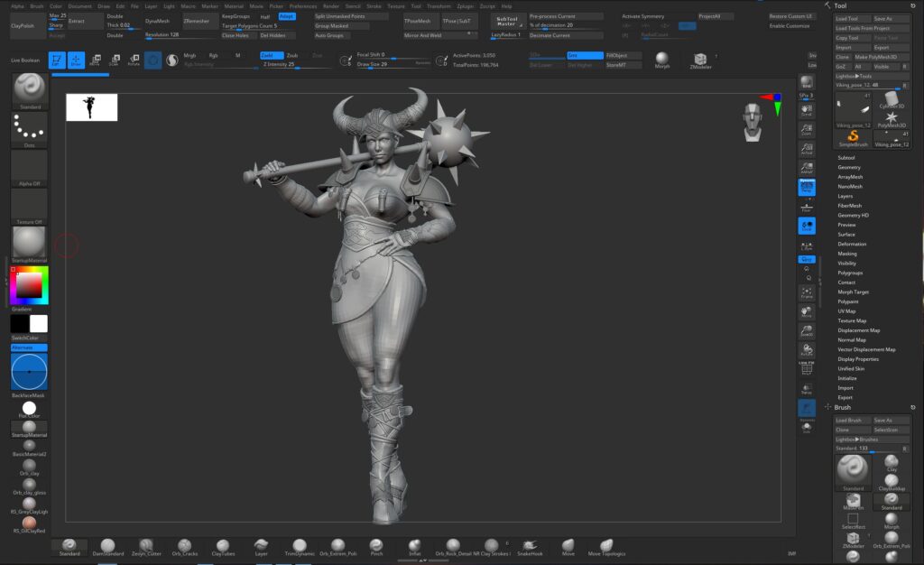Select the Morph brush sphere on top shelf
The height and width of the screenshot is (565, 924).
[662, 60]
